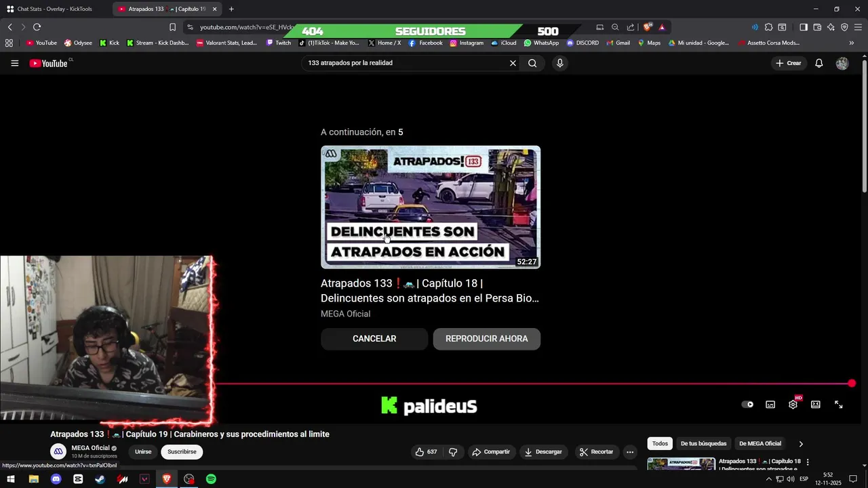Open the next video thumbnail Capítulo 18
The height and width of the screenshot is (488, 868).
pos(431,207)
